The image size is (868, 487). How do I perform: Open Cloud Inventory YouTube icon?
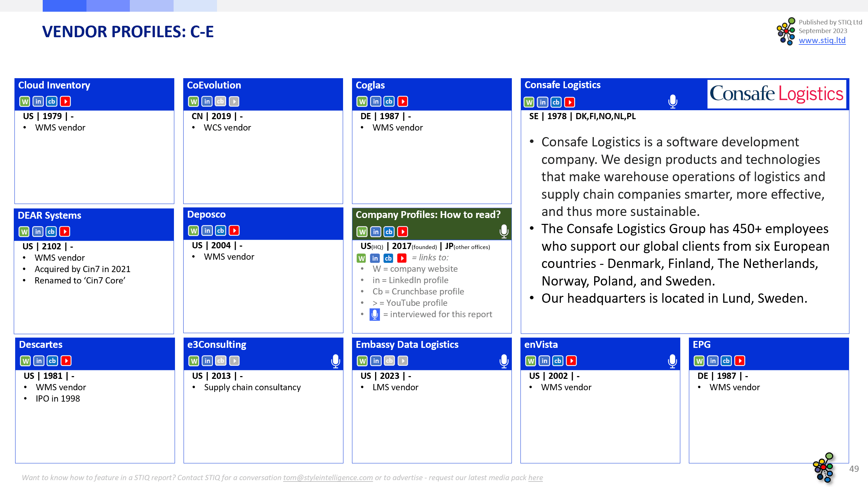point(65,102)
